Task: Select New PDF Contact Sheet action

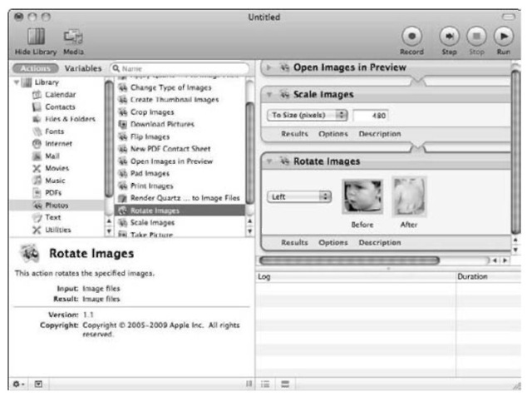Action: [165, 149]
